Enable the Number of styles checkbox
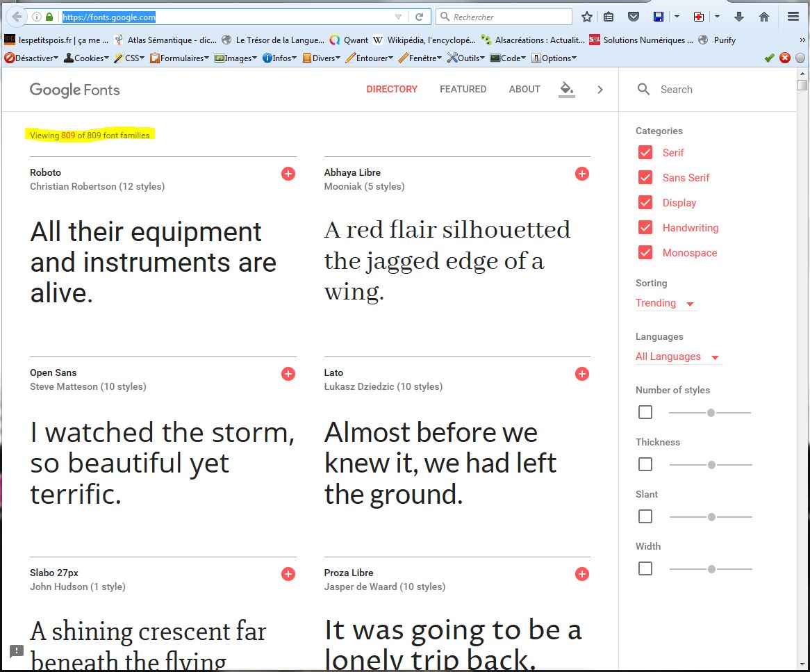This screenshot has height=672, width=810. pyautogui.click(x=645, y=412)
